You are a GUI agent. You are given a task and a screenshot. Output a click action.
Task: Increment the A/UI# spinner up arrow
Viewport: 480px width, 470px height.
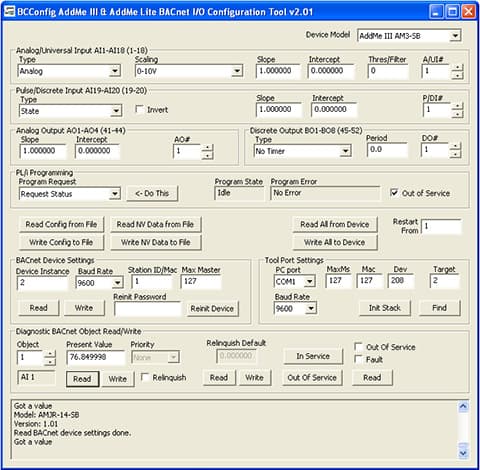(x=458, y=68)
